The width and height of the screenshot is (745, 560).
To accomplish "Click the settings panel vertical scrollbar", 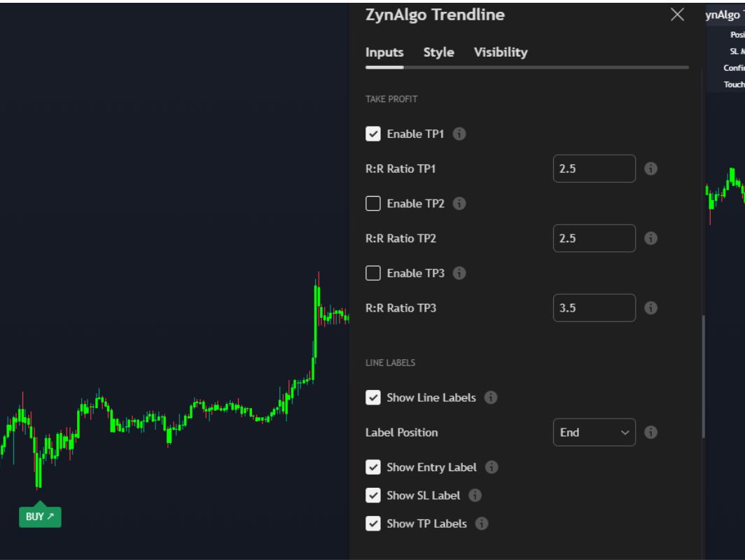I will click(x=703, y=377).
